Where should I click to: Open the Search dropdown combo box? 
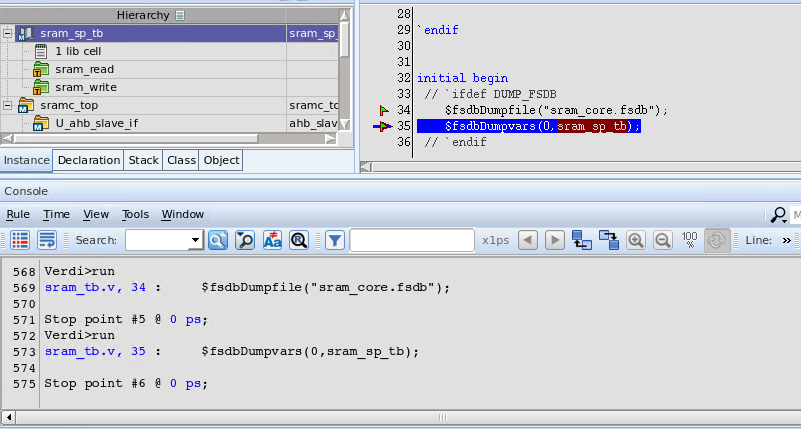(x=195, y=240)
